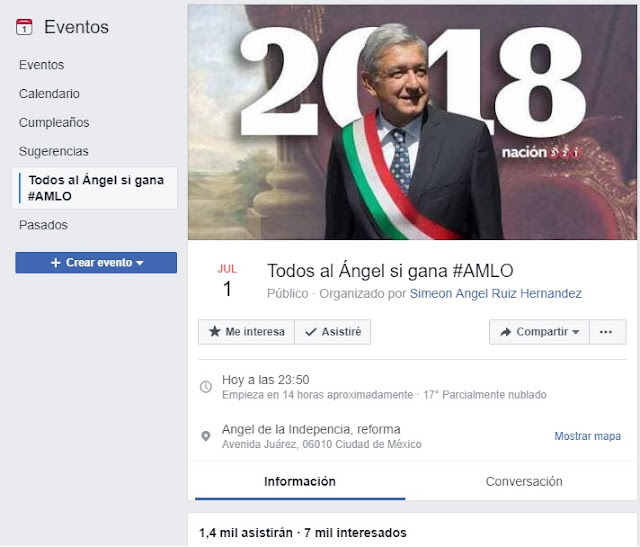
Task: Select the Información tab
Action: click(300, 481)
